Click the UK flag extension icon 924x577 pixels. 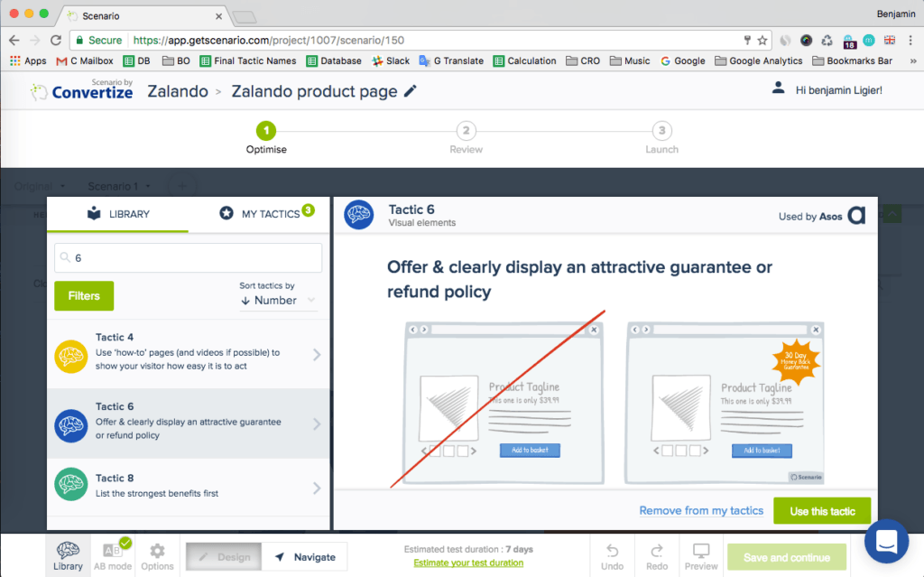point(889,40)
